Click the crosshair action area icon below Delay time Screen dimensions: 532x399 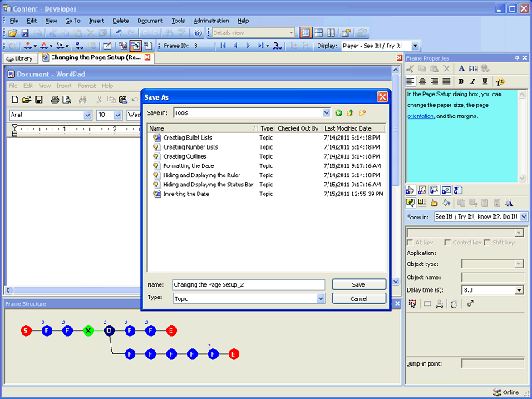click(412, 303)
